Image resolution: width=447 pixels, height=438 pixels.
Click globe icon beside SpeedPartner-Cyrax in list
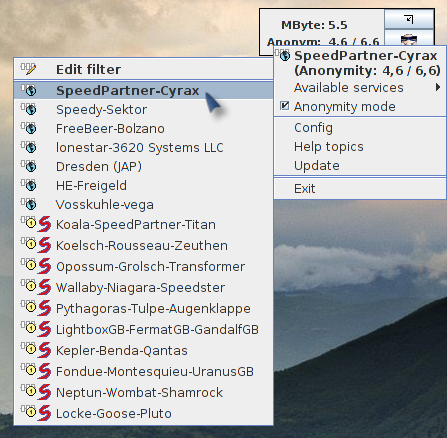coord(31,91)
